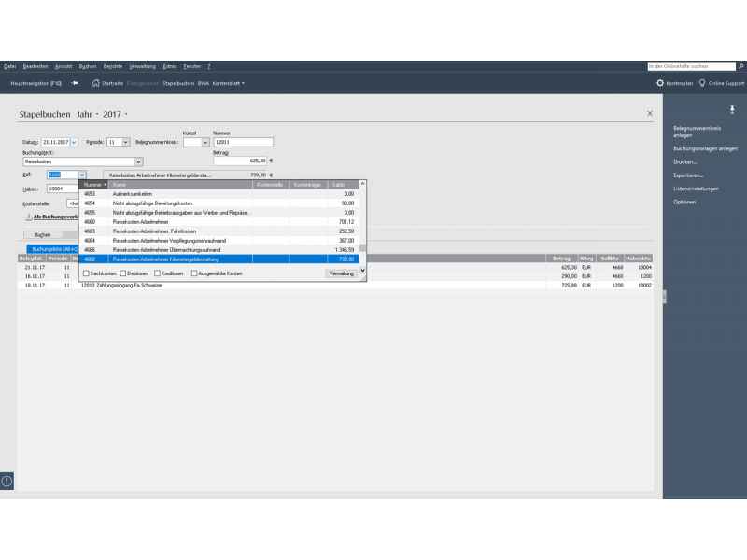Open the Verwaltung menu

point(142,66)
